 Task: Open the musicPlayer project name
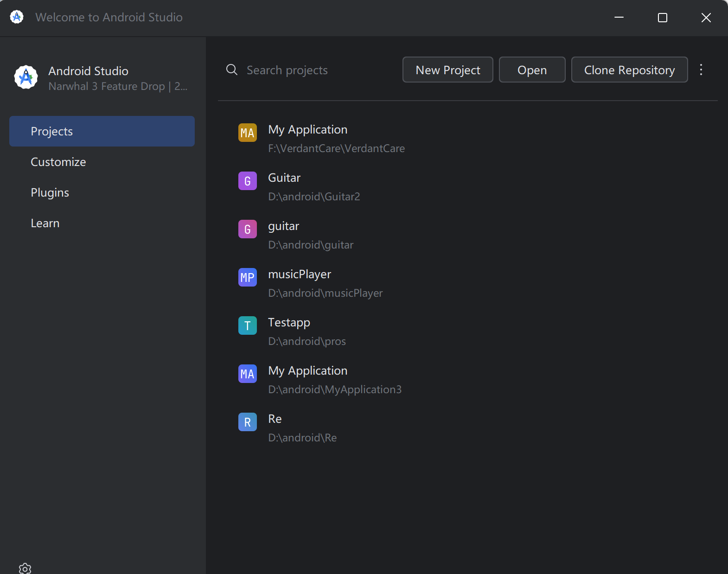point(300,274)
